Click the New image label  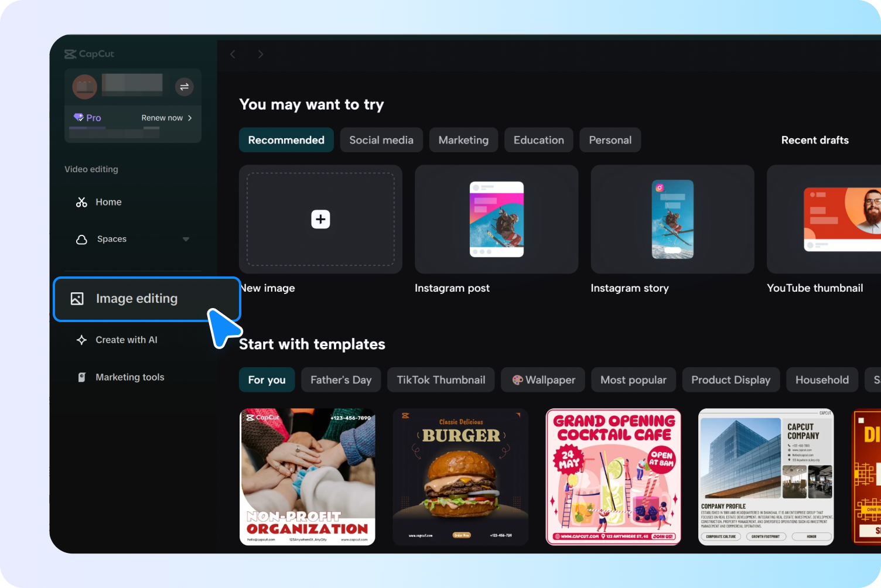[267, 288]
